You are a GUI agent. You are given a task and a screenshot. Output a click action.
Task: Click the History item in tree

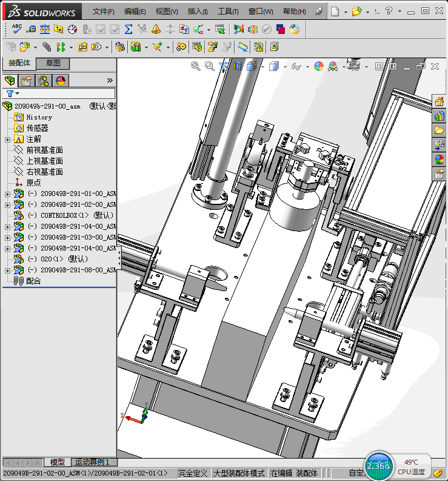(39, 117)
